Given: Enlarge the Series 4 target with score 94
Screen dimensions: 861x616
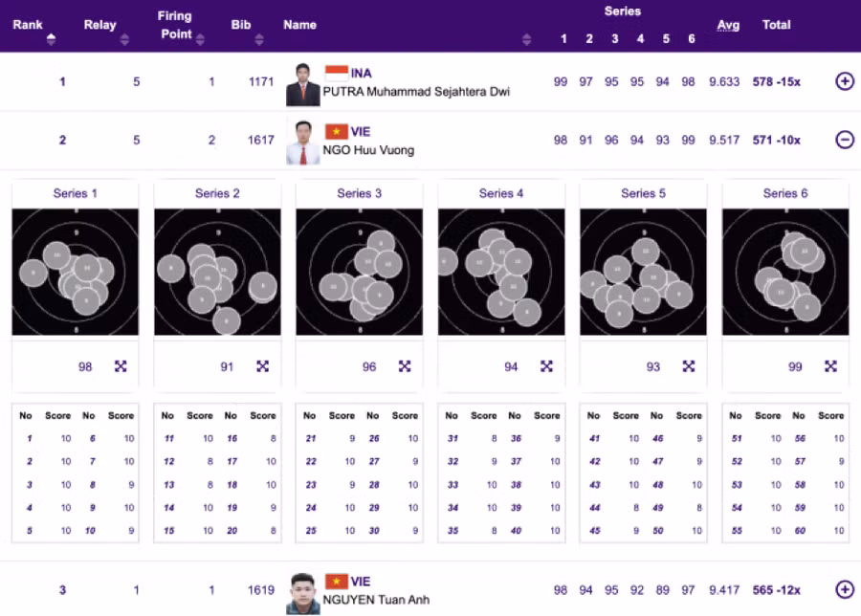Looking at the screenshot, I should (546, 366).
